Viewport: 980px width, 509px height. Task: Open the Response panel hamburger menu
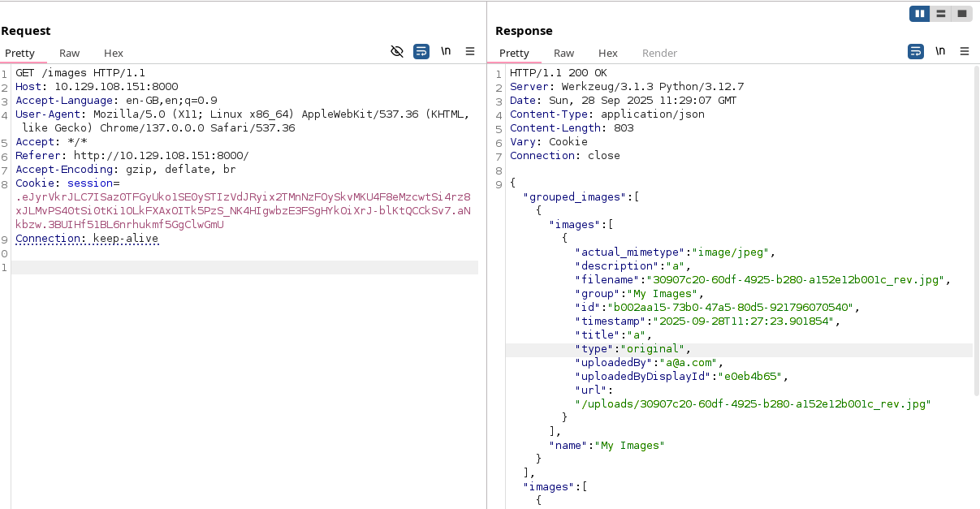[x=965, y=51]
